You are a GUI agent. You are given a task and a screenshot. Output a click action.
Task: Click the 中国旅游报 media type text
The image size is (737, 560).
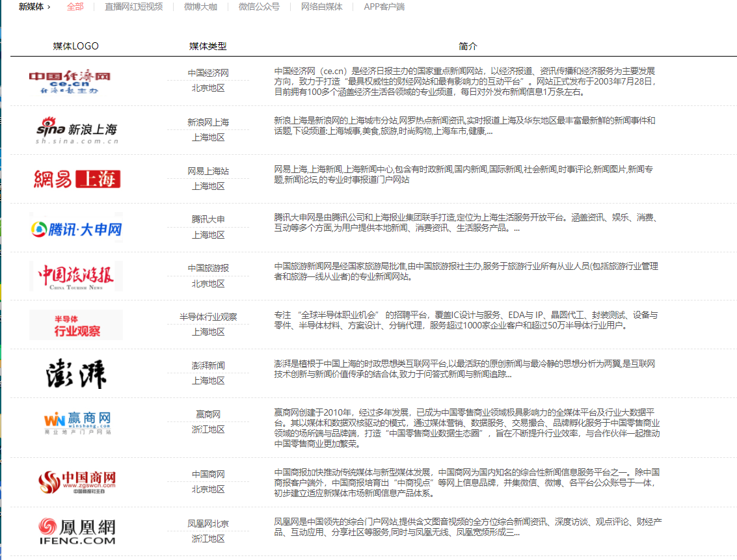pos(208,268)
